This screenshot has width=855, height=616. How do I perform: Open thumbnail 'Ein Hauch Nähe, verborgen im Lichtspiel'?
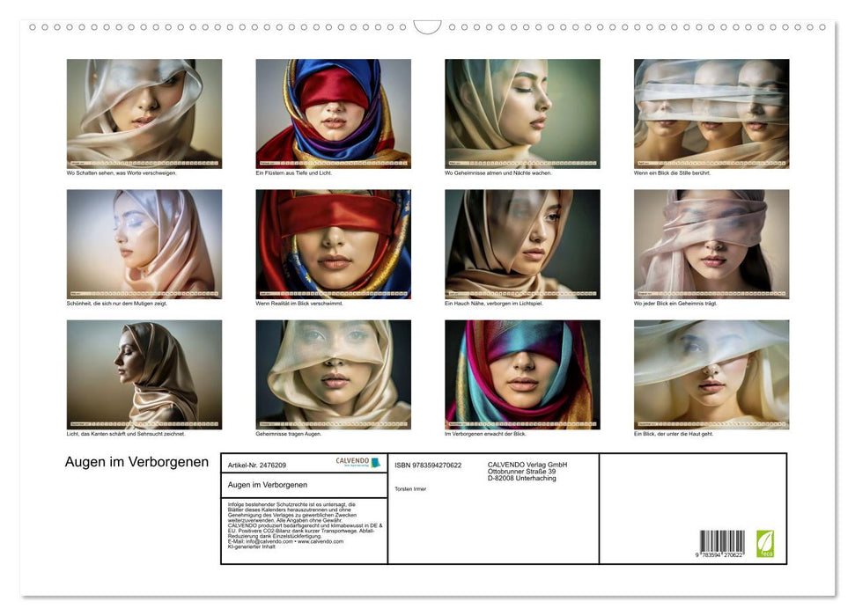click(x=522, y=245)
